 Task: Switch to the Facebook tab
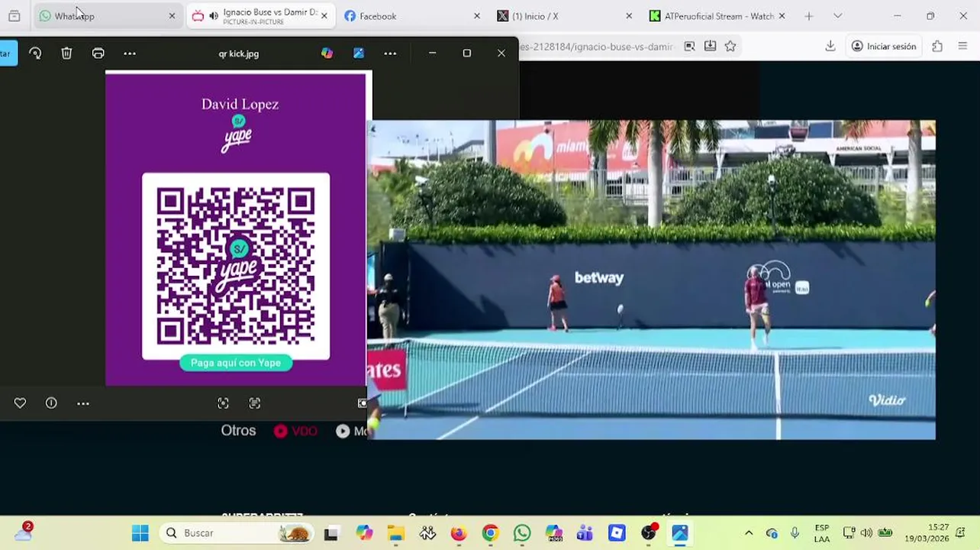(x=412, y=16)
